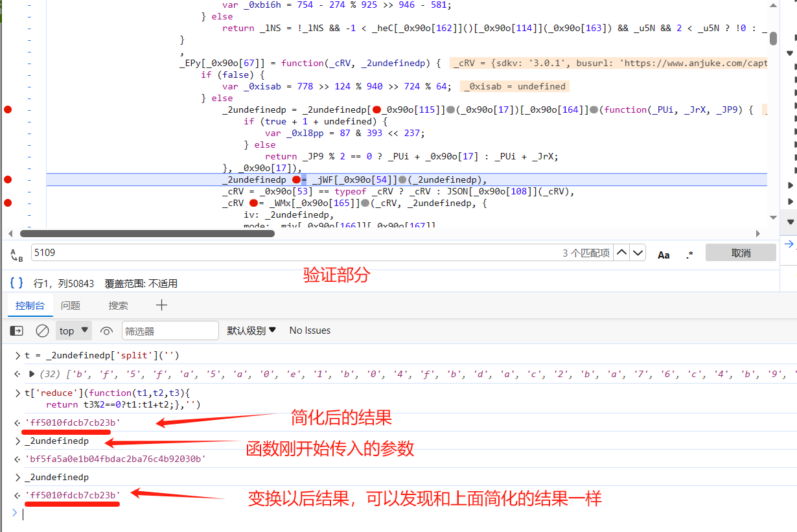
Task: Create a live expression with the eye icon
Action: pos(106,330)
